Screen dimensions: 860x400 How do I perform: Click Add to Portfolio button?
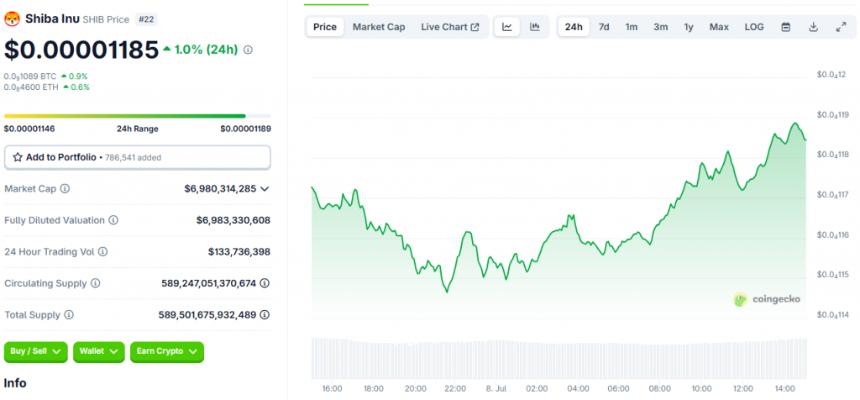click(137, 157)
